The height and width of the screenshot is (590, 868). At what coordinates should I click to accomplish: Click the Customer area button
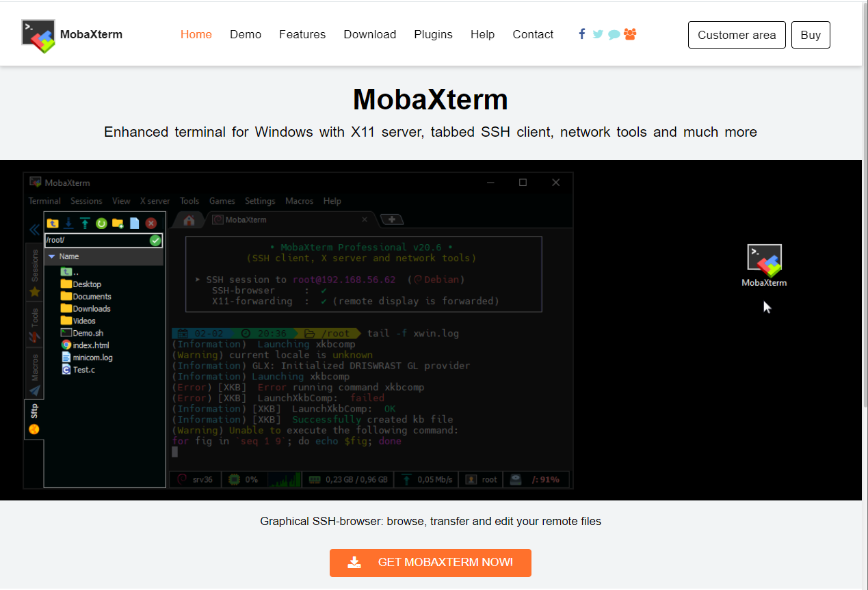737,35
